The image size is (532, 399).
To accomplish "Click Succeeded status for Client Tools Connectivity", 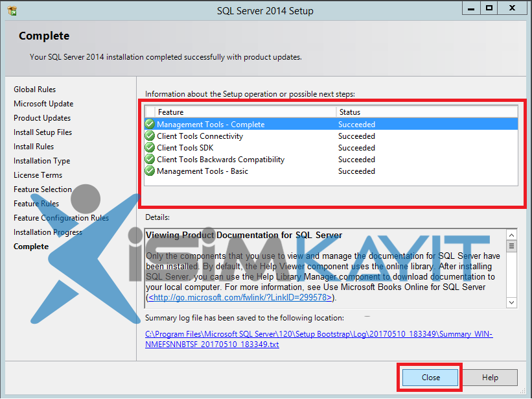I will (x=356, y=136).
